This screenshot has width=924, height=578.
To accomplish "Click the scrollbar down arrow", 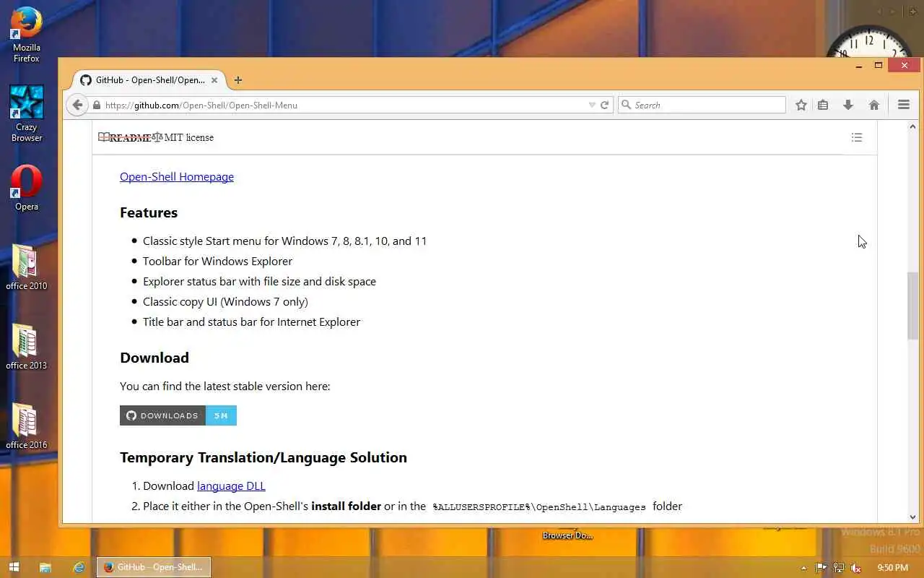I will [x=912, y=517].
